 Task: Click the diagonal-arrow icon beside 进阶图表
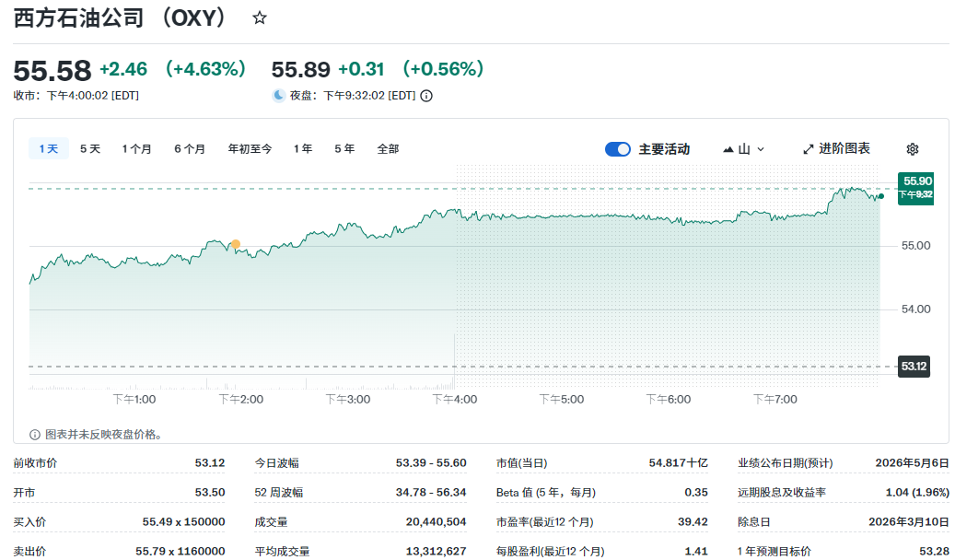coord(809,148)
